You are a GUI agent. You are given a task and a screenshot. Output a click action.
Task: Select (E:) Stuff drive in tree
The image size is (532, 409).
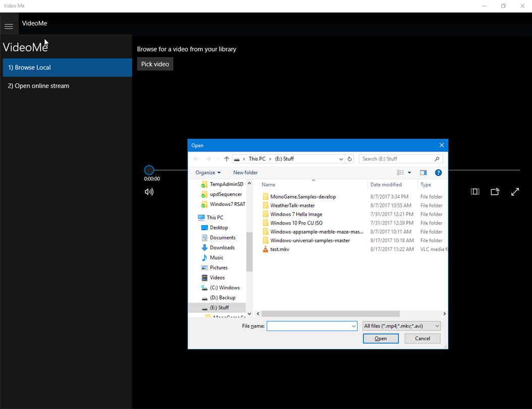pos(217,308)
